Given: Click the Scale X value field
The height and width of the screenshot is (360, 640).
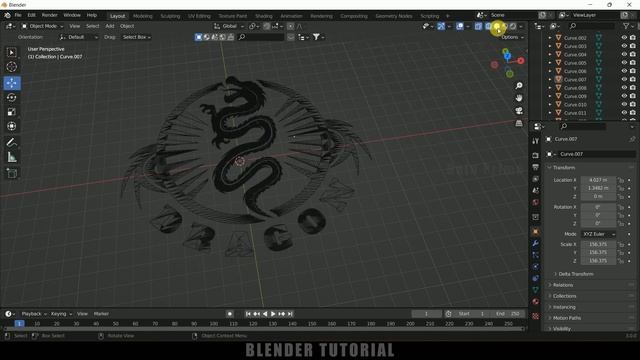Looking at the screenshot, I should tap(598, 244).
